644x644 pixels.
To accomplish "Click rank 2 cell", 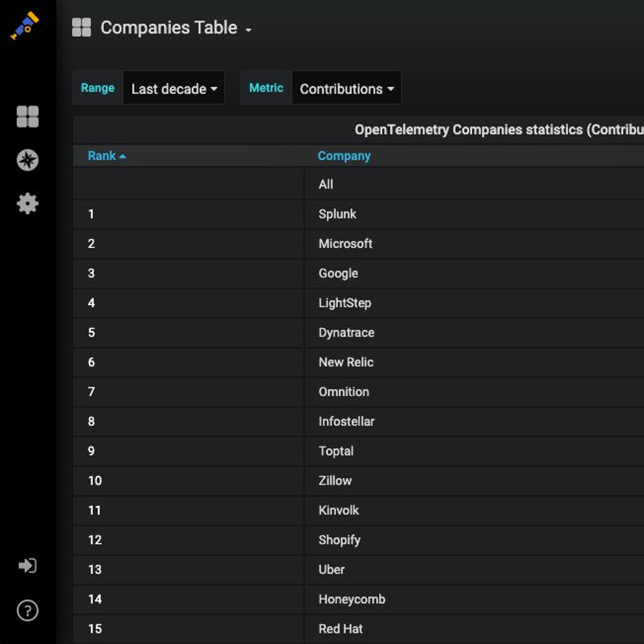I will (188, 244).
